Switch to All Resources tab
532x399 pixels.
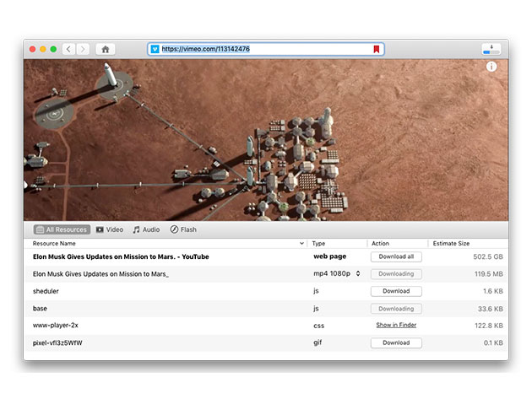[62, 229]
